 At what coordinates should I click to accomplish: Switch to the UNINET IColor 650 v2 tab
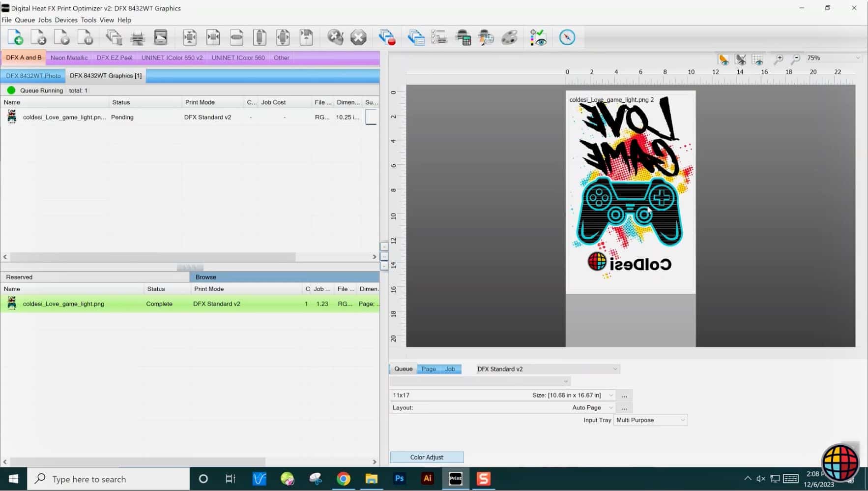pyautogui.click(x=172, y=58)
